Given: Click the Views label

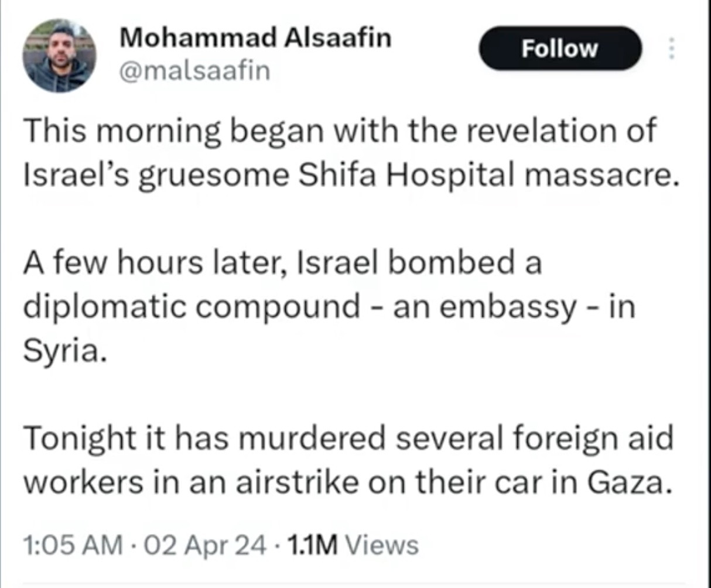Looking at the screenshot, I should pyautogui.click(x=382, y=545).
